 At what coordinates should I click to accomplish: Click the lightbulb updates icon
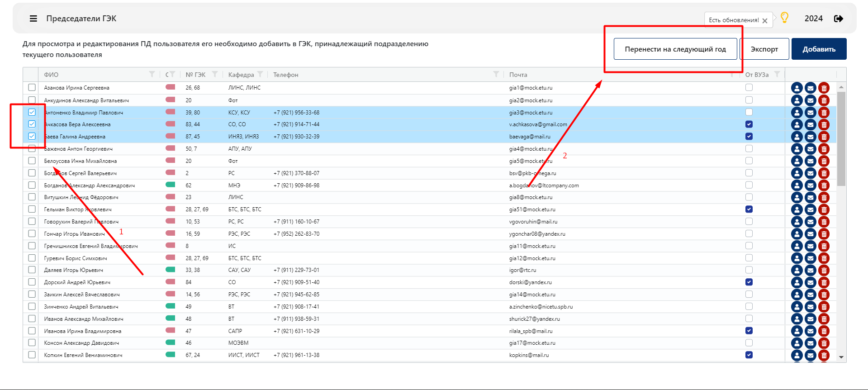(x=784, y=18)
